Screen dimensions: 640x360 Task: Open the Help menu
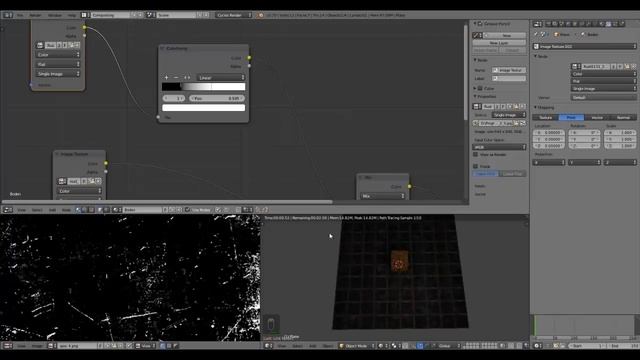(72, 15)
